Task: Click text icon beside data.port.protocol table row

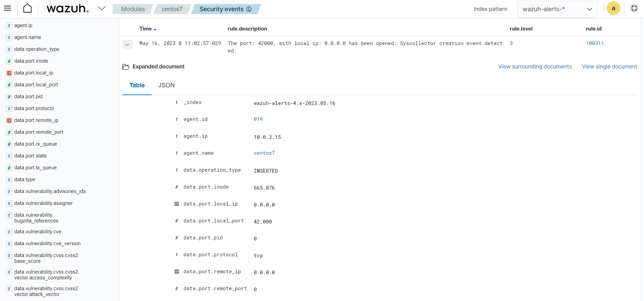Action: [x=177, y=255]
